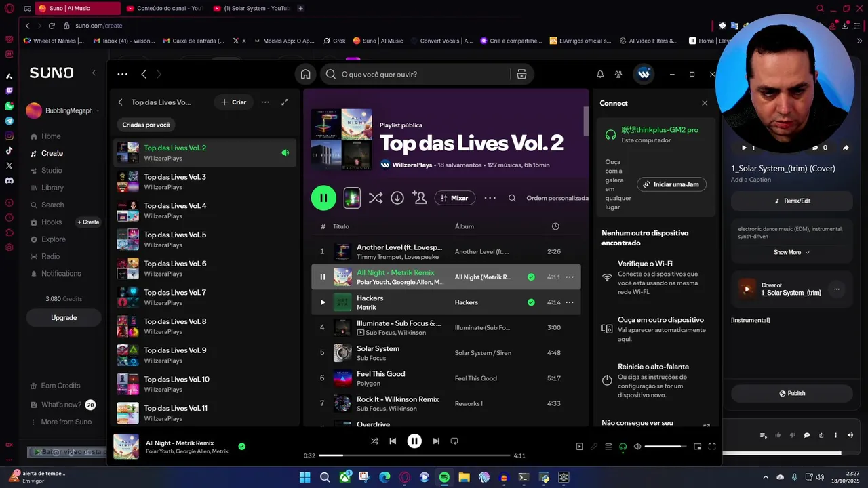Mute Spotify volume speaker icon
This screenshot has width=868, height=488.
(x=637, y=447)
